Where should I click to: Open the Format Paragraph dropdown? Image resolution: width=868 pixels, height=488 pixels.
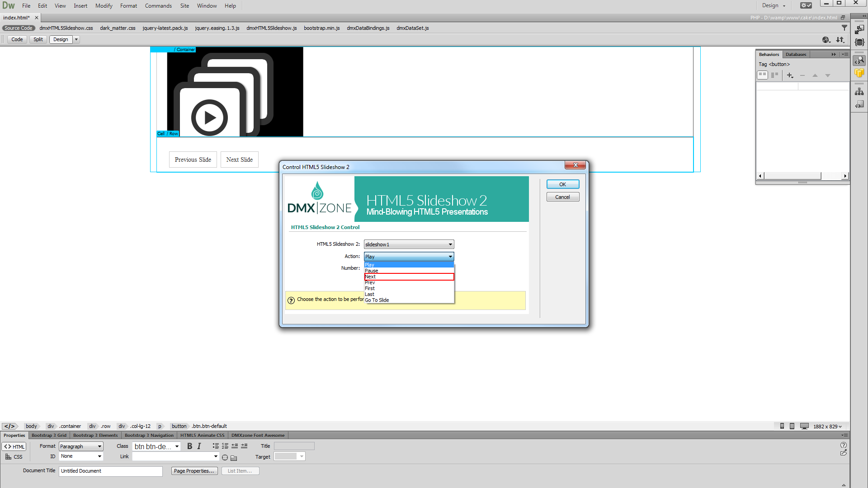click(x=81, y=446)
